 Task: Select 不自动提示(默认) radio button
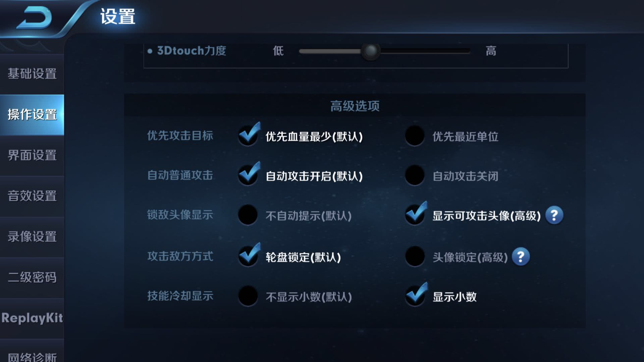[247, 215]
